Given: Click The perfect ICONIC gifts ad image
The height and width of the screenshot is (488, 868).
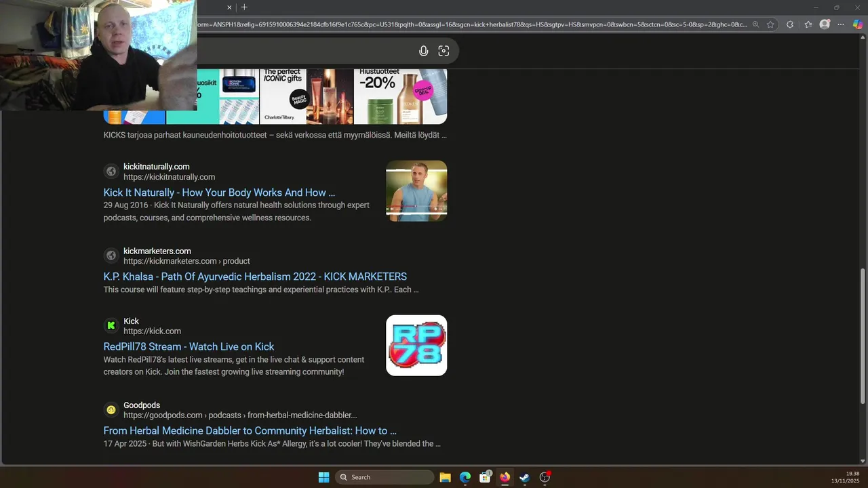Looking at the screenshot, I should pos(306,96).
